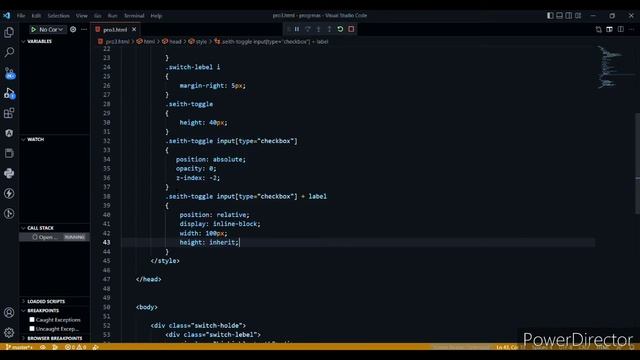Viewport: 640px width, 360px height.
Task: Close the pro3.html tab
Action: click(x=134, y=29)
